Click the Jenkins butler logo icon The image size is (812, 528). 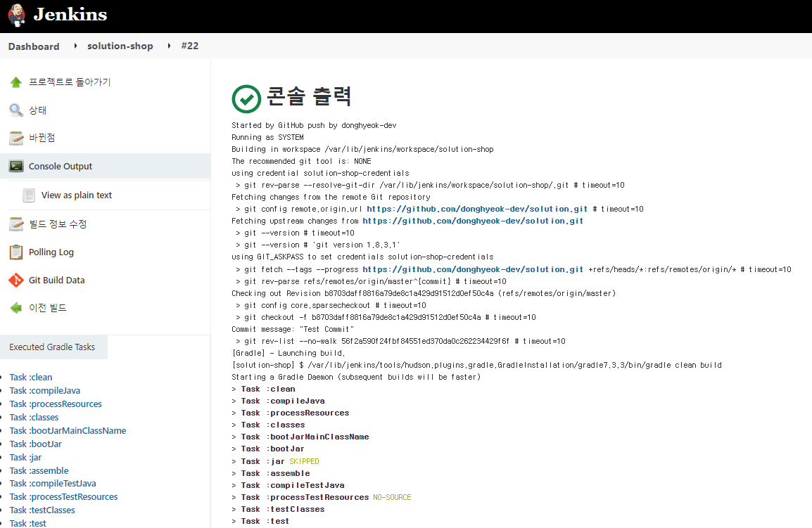pos(17,15)
